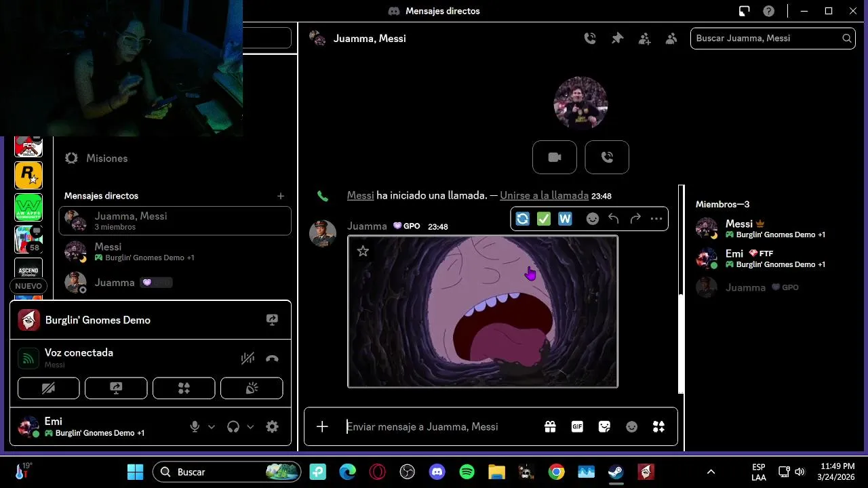Open direct message with Juamma

pyautogui.click(x=175, y=283)
